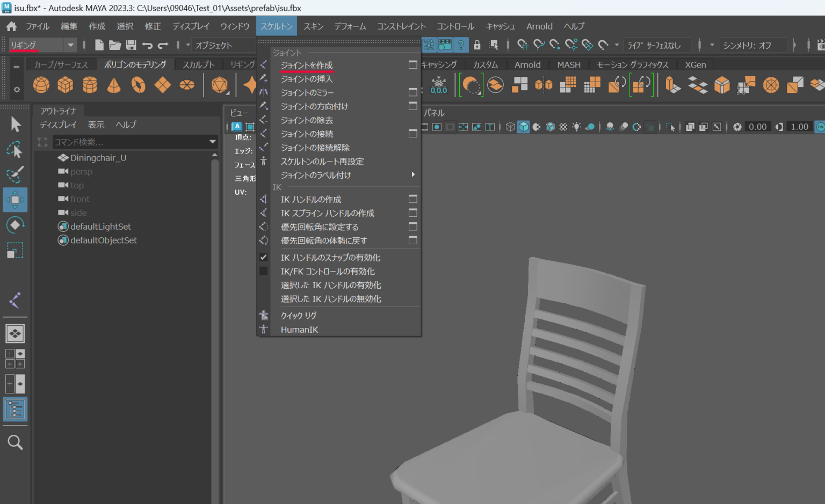Click the Rotate tool icon
This screenshot has height=504, width=825.
[x=15, y=225]
